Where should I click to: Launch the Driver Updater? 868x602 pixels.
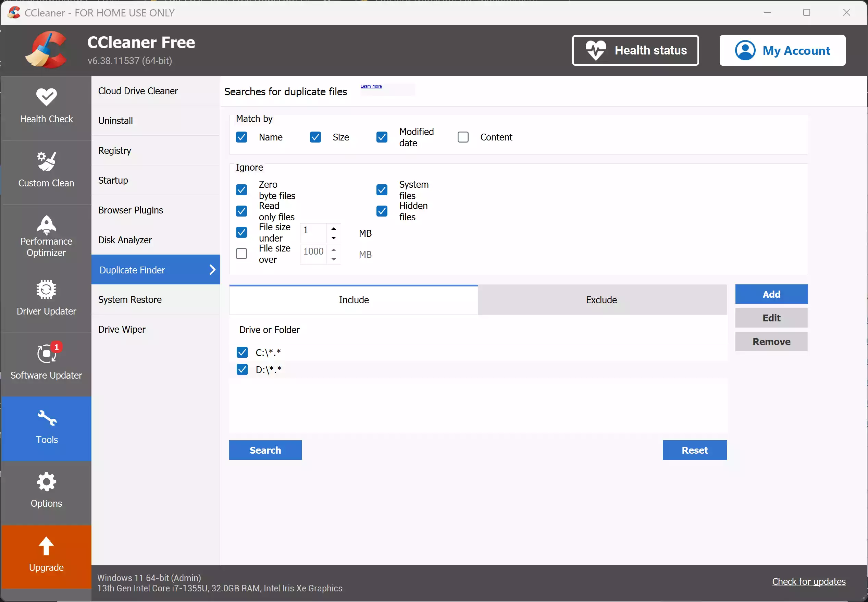tap(46, 299)
